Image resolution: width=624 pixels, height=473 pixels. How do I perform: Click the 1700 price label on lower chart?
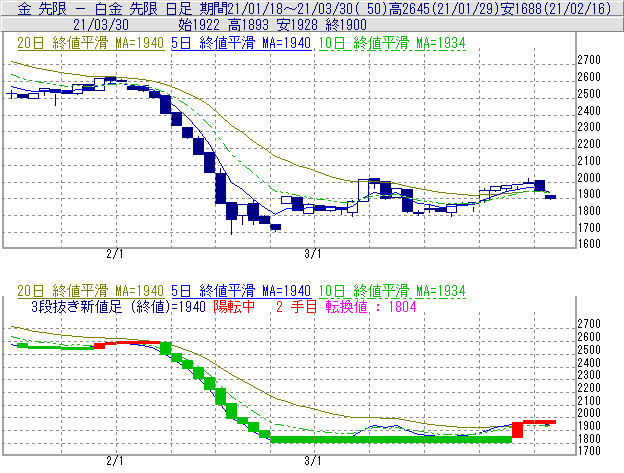(x=589, y=451)
